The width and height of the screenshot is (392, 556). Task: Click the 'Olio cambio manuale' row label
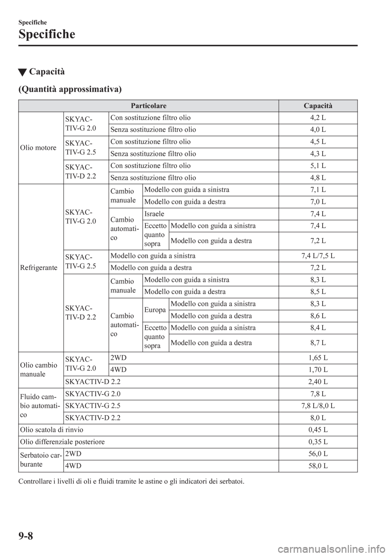click(x=40, y=370)
